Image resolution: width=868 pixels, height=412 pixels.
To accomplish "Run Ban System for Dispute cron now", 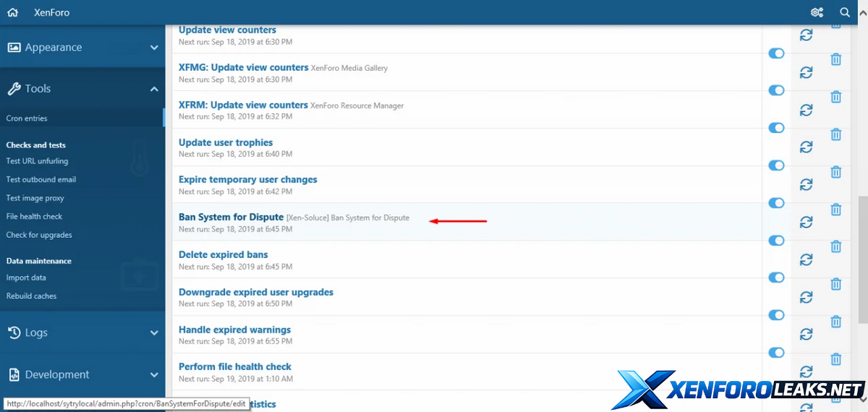I will [807, 222].
